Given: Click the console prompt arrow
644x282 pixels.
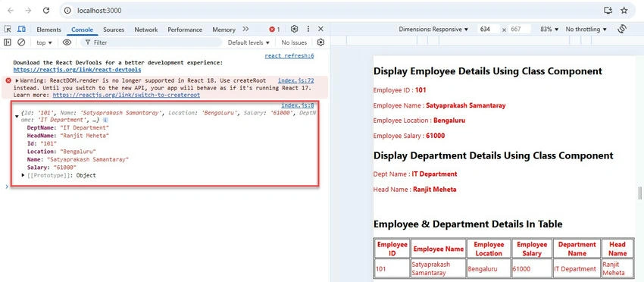Looking at the screenshot, I should [x=6, y=186].
